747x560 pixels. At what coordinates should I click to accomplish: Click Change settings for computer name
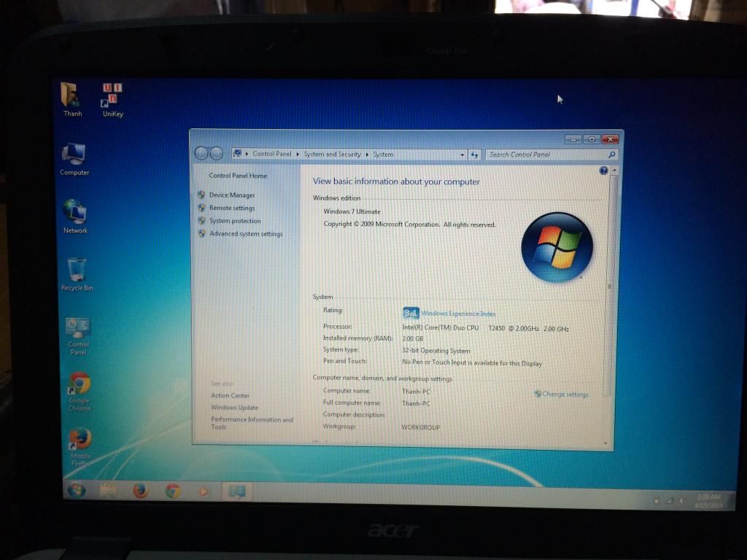(565, 394)
